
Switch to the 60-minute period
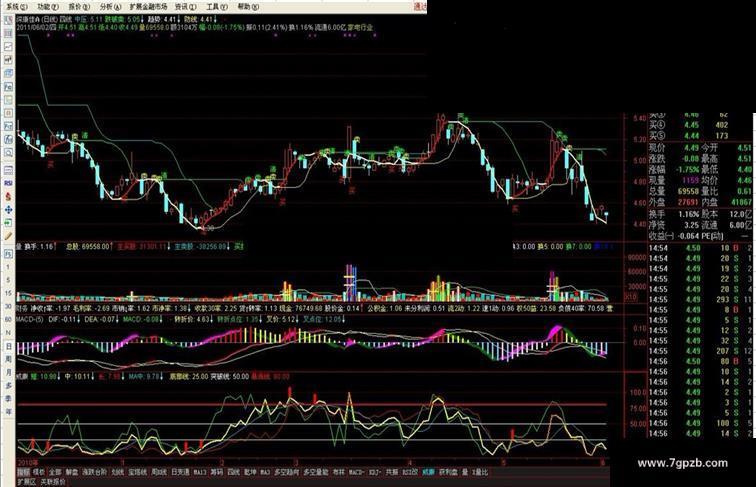[8, 319]
